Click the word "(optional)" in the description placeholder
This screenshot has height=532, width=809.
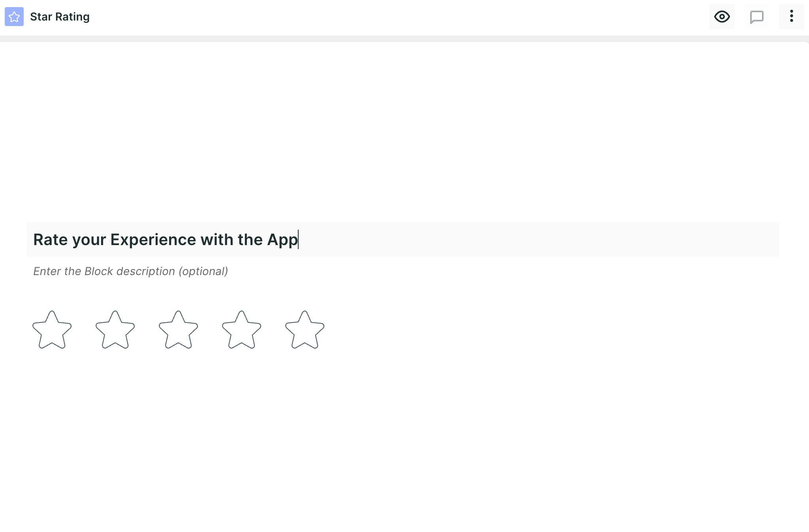203,271
